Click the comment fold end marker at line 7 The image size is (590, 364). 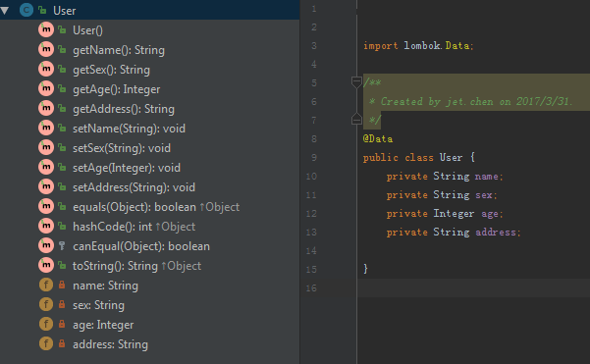(356, 119)
